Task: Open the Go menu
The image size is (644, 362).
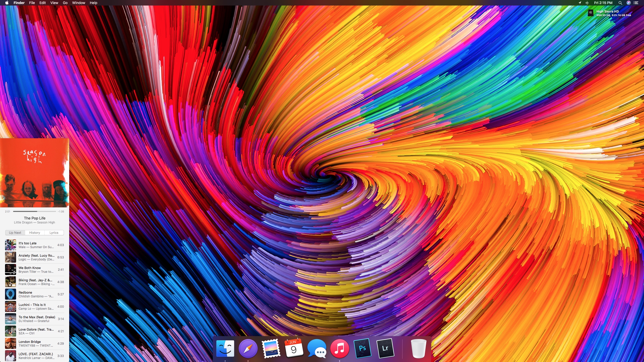Action: click(x=65, y=3)
